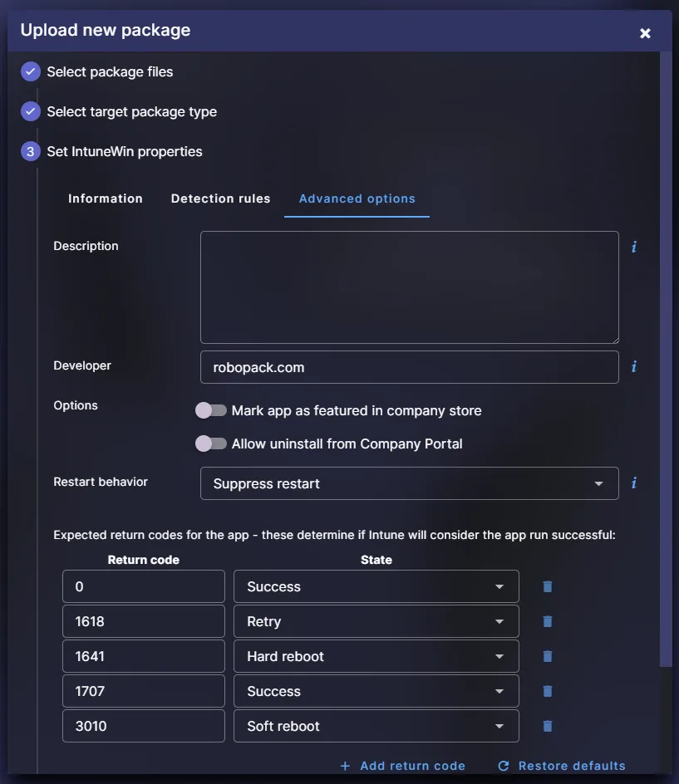Switch to the Information tab

(105, 198)
